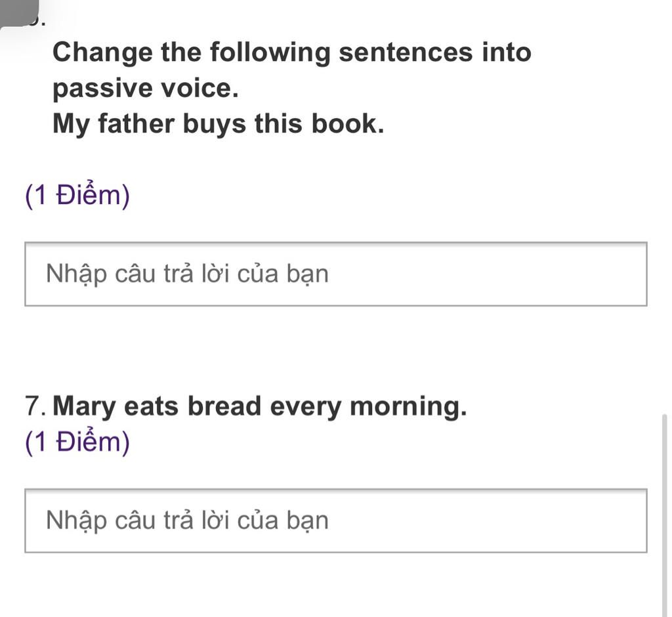Click the word 'morning.' in question 7

(x=408, y=406)
